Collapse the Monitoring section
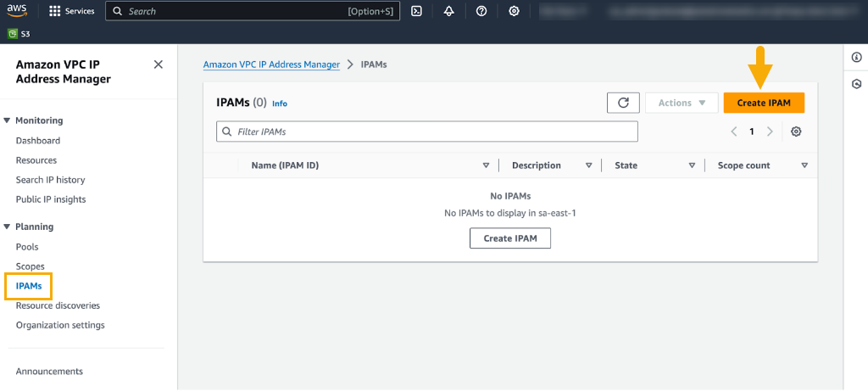 (x=8, y=120)
